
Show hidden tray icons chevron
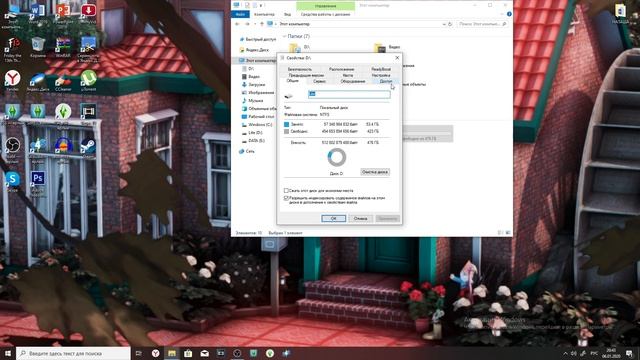(x=565, y=353)
